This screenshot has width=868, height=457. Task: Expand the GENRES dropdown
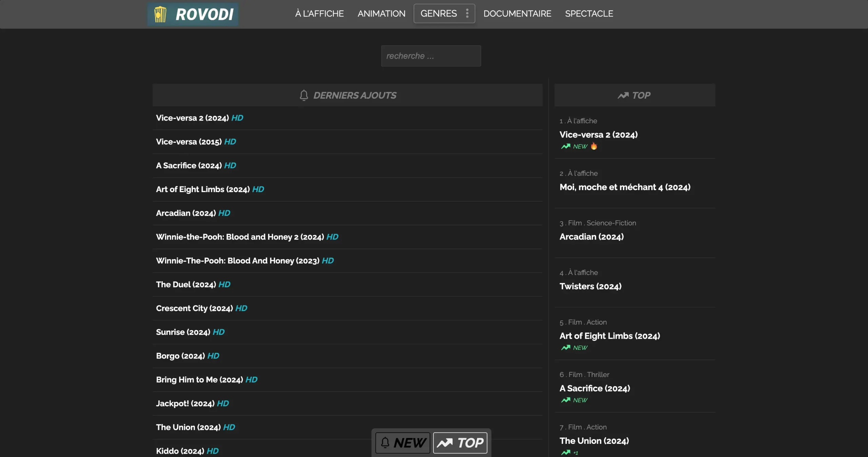444,14
